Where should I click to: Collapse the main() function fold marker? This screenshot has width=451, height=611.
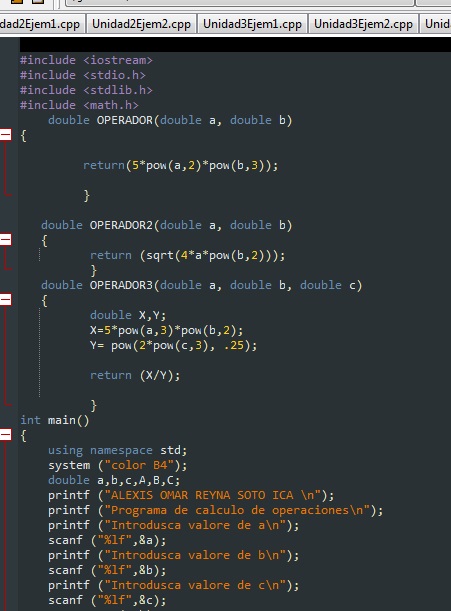pos(6,434)
